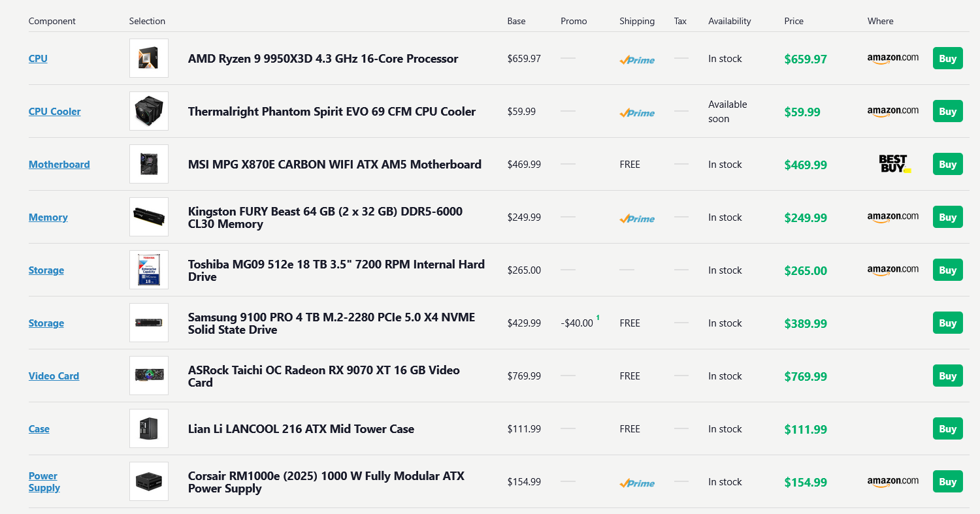Open the Toshiba MG09 hard drive thumbnail
This screenshot has width=980, height=514.
point(149,270)
